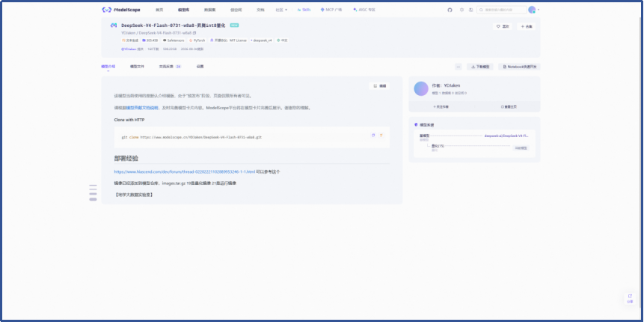Click the author YDJaken avatar
Viewport: 644px width, 322px height.
pyautogui.click(x=421, y=88)
